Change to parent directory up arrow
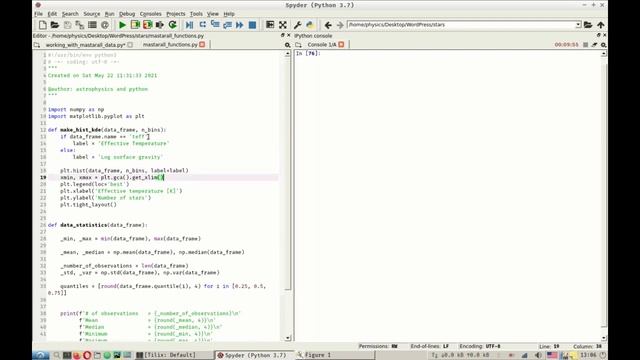This screenshot has width=640, height=360. 600,25
